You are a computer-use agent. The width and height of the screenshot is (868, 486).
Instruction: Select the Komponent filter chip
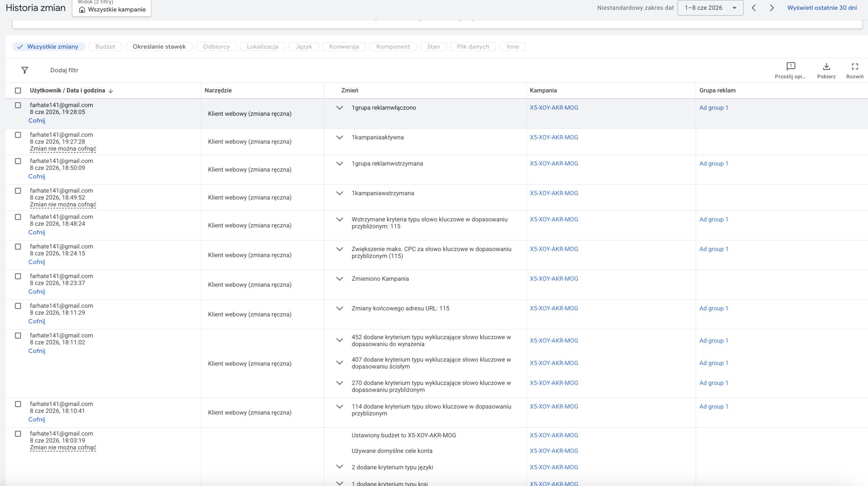click(x=393, y=46)
